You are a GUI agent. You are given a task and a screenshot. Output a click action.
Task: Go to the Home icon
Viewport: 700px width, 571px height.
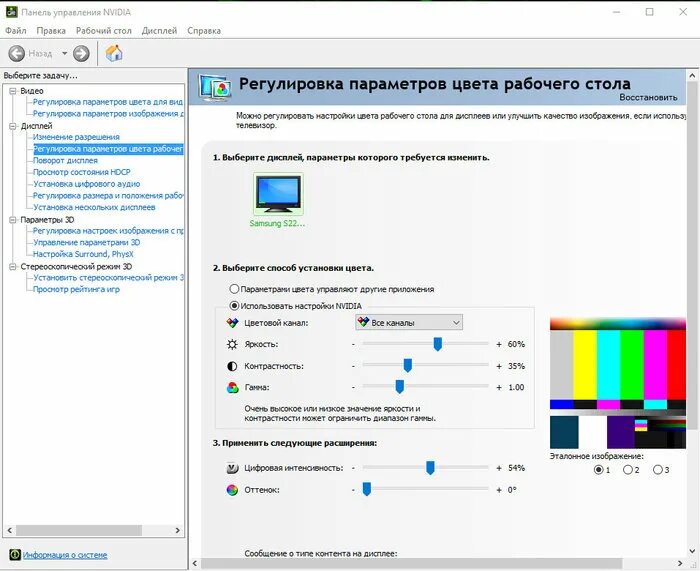coord(114,53)
